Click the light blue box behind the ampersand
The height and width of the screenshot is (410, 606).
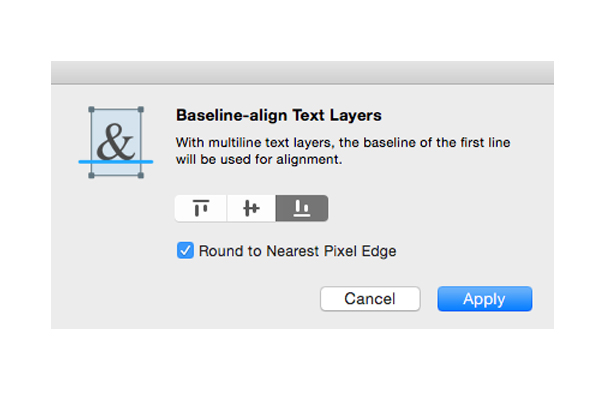pyautogui.click(x=103, y=125)
